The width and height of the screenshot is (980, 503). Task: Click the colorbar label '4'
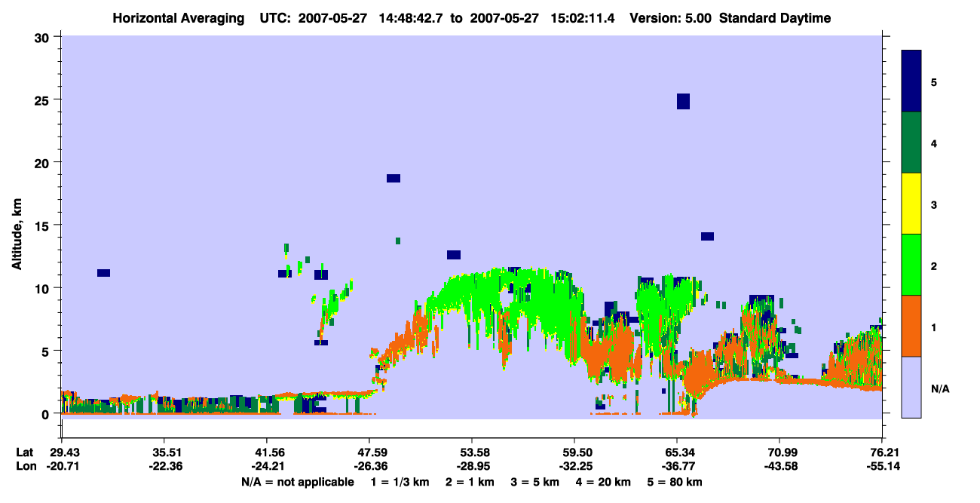[x=934, y=143]
